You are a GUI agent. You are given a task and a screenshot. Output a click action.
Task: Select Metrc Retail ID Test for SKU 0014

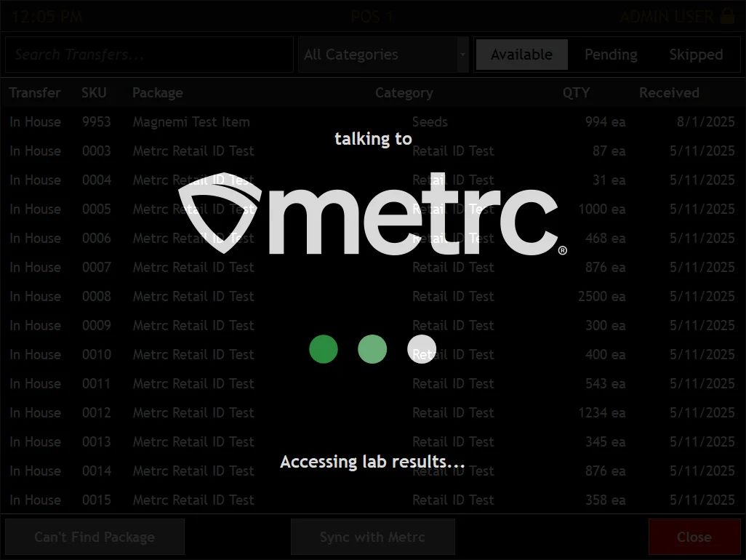[x=193, y=471]
